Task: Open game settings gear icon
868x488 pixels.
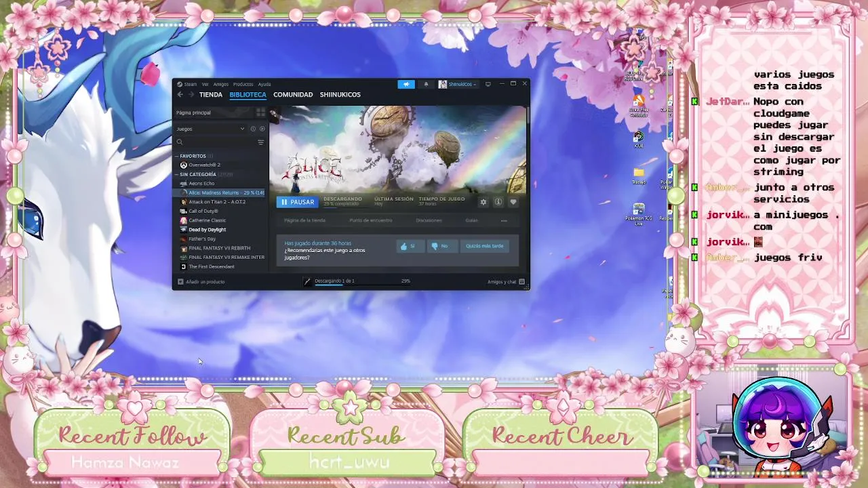Action: [483, 202]
